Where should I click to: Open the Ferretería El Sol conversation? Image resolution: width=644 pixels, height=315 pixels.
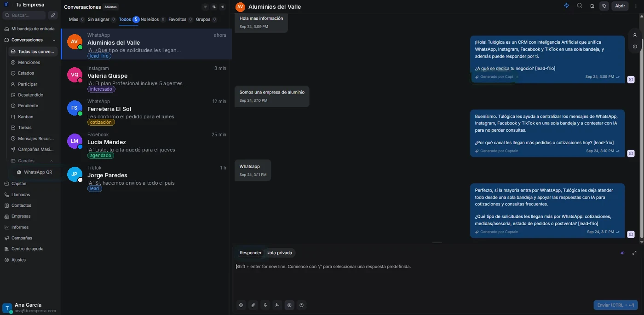[x=146, y=111]
